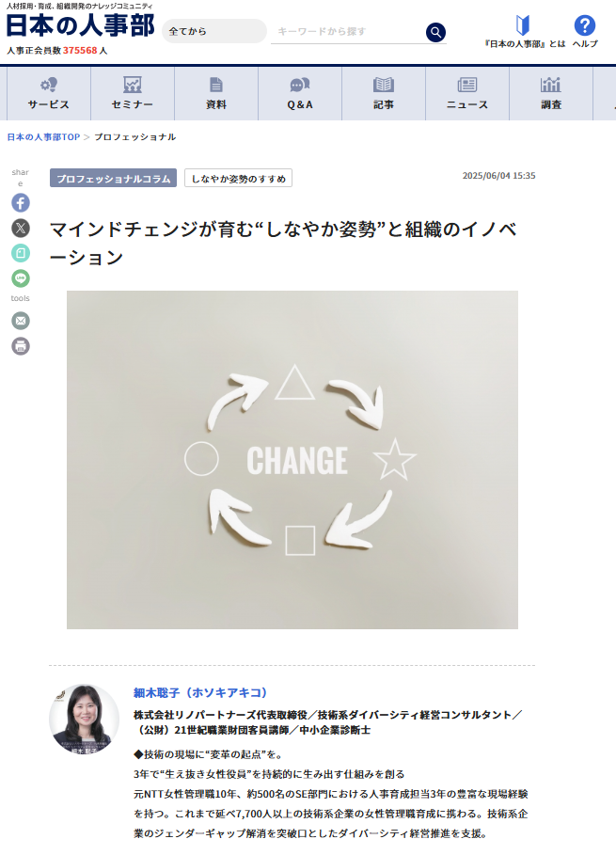Click the CHANGE article header image
Image resolution: width=616 pixels, height=855 pixels.
292,460
